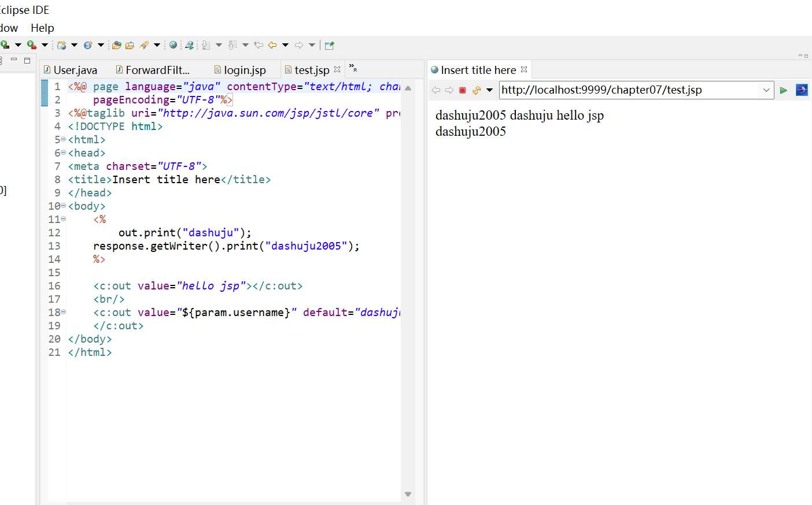Click the response.getWriter() code line

(226, 246)
